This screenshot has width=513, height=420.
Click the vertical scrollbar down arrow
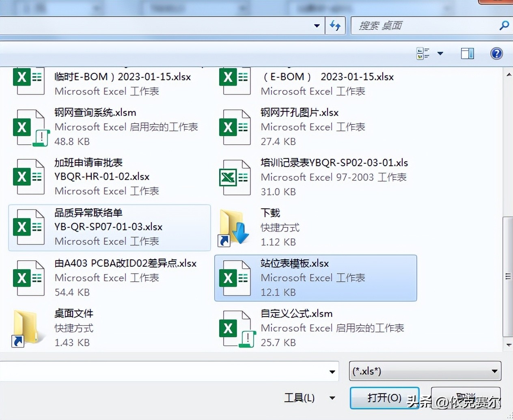point(509,345)
